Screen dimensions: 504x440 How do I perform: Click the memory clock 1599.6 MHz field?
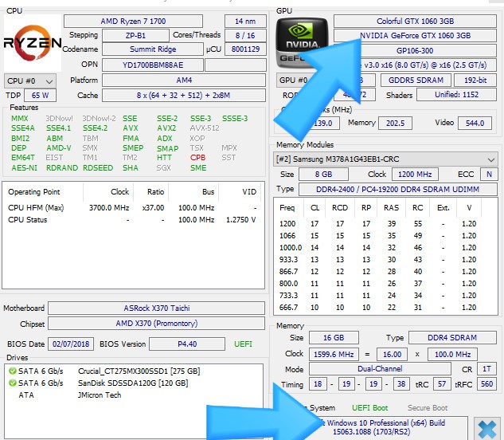334,355
